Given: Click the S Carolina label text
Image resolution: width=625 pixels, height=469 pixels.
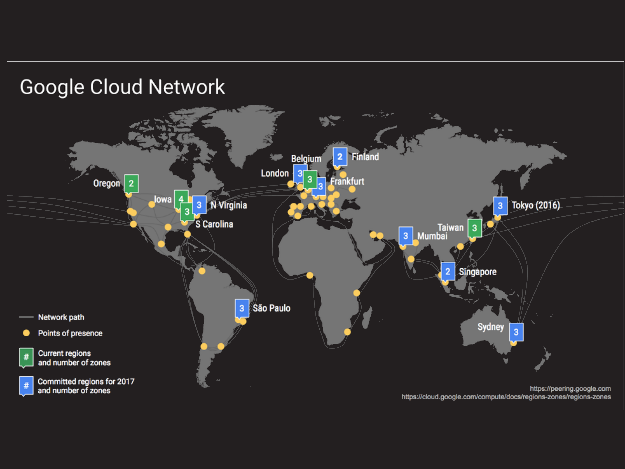Looking at the screenshot, I should pos(214,224).
